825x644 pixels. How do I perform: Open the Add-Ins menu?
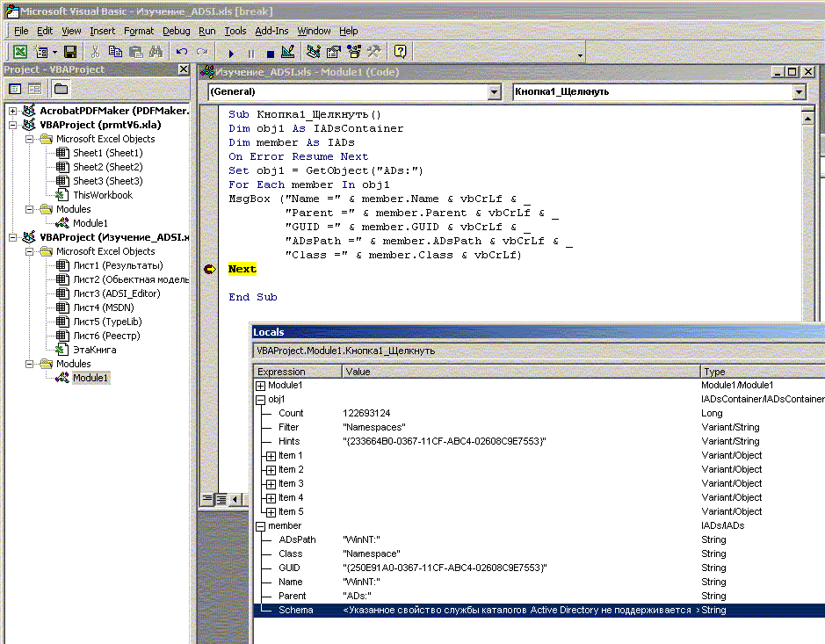click(x=271, y=31)
